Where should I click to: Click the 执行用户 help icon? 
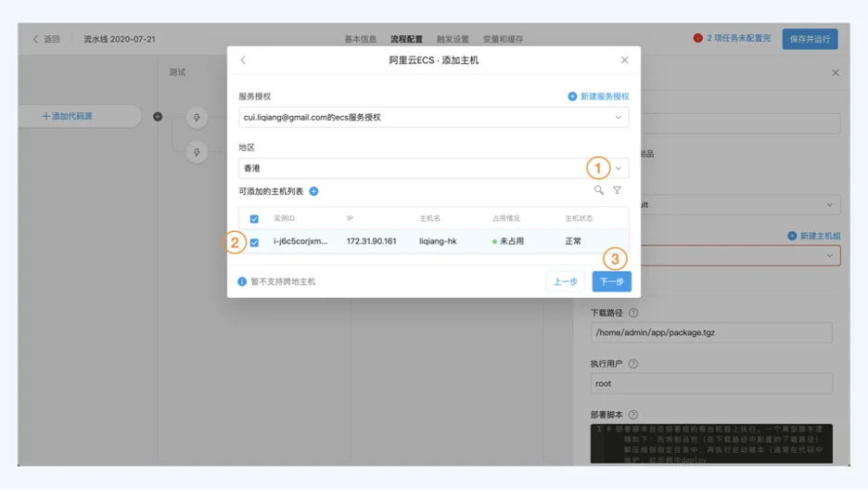pyautogui.click(x=633, y=364)
